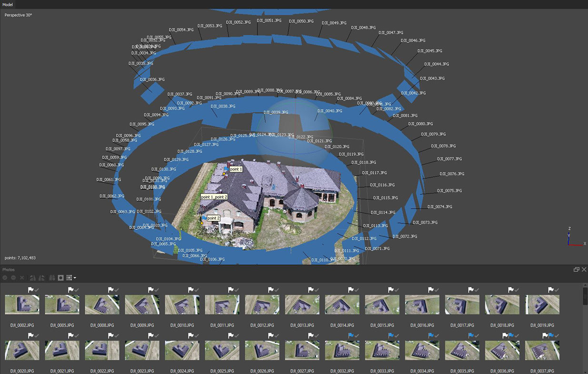This screenshot has height=374, width=588.
Task: Select the DJI_0002.JPG photo thumbnail
Action: click(22, 304)
